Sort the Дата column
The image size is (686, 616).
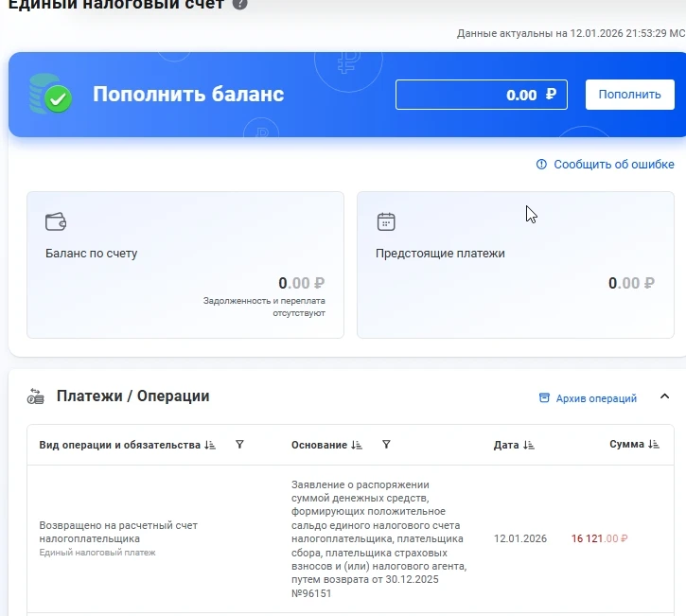click(x=529, y=445)
